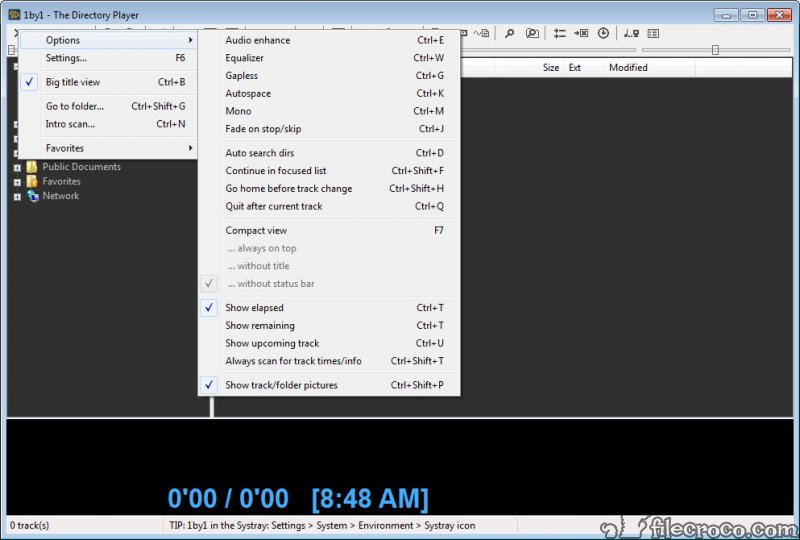
Task: Open Settings... from the menu
Action: coord(66,58)
